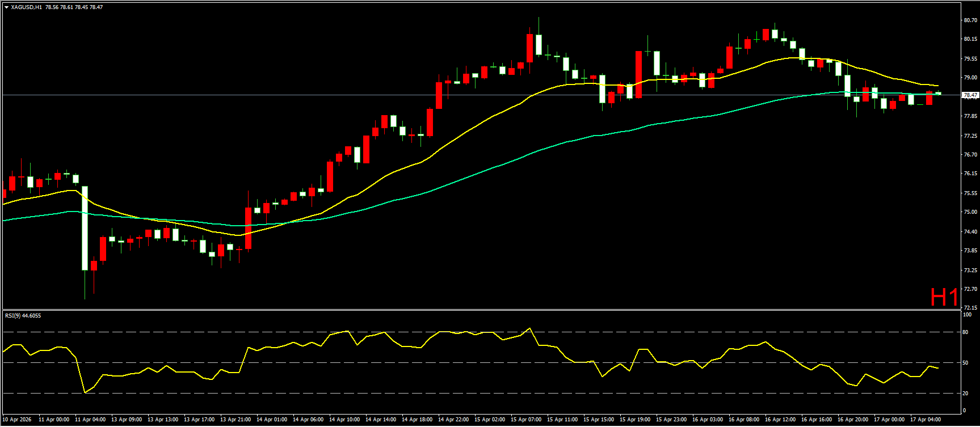
Task: Click the XAGUSD,H1 chart title text
Action: 26,7
